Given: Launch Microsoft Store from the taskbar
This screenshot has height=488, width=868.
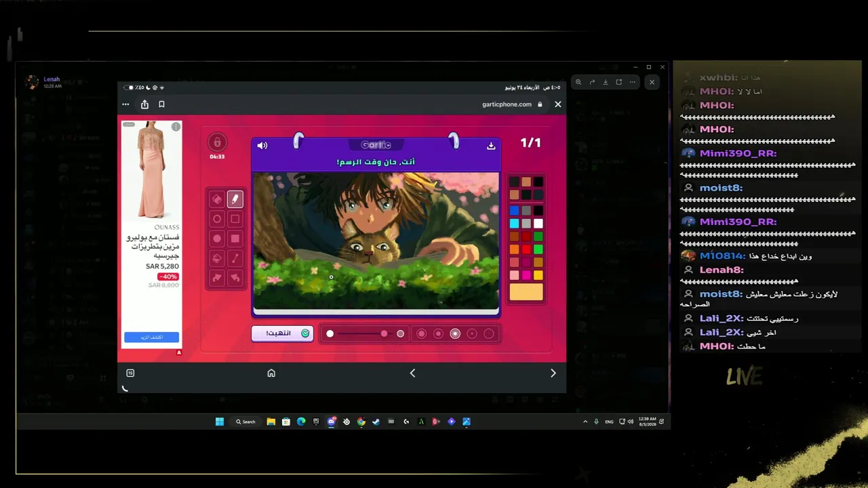Looking at the screenshot, I should tap(286, 422).
